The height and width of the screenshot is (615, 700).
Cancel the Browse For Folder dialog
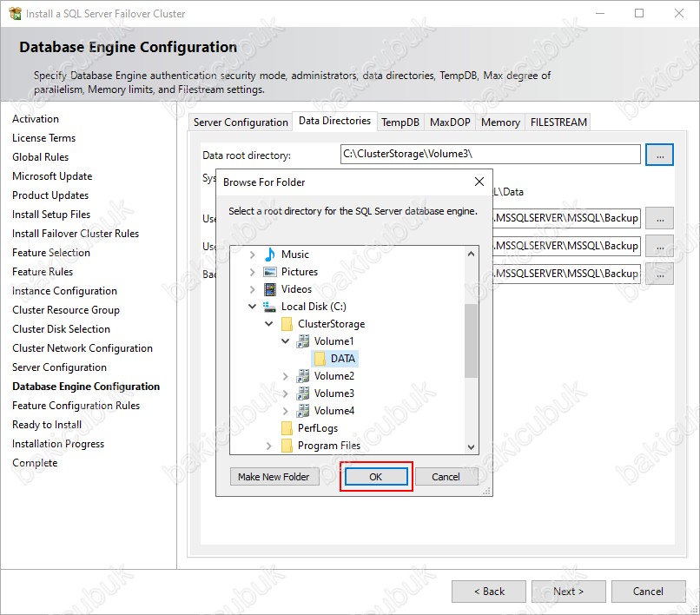tap(446, 477)
